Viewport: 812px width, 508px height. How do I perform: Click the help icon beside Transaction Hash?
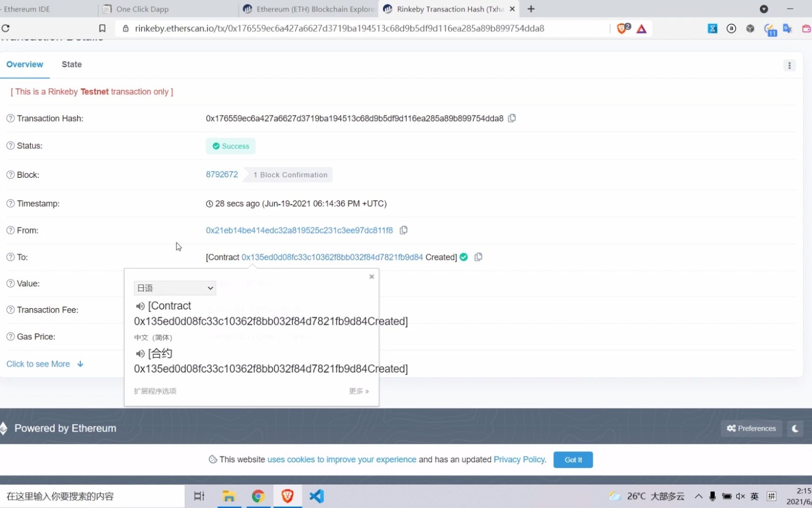10,118
